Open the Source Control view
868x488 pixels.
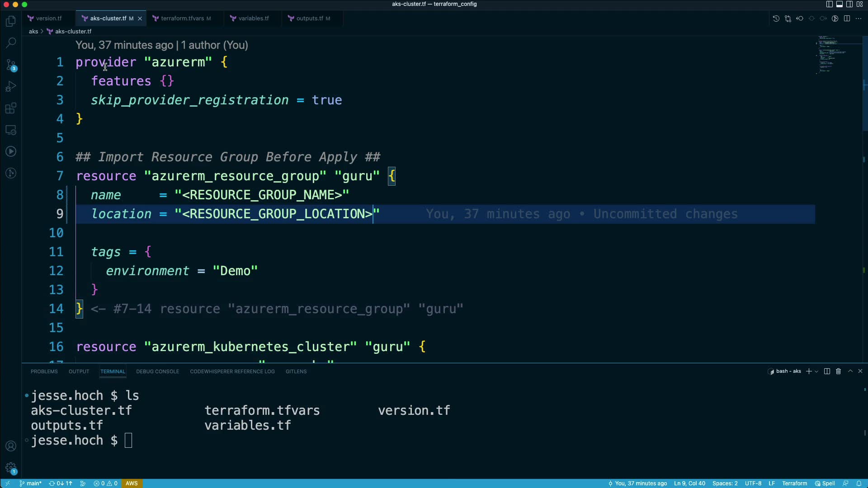coord(11,65)
